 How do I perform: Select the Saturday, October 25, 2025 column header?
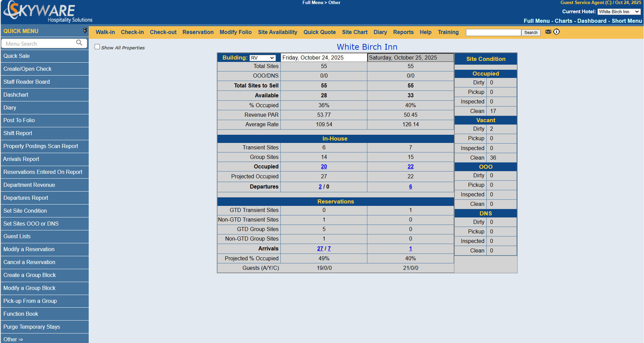click(410, 58)
